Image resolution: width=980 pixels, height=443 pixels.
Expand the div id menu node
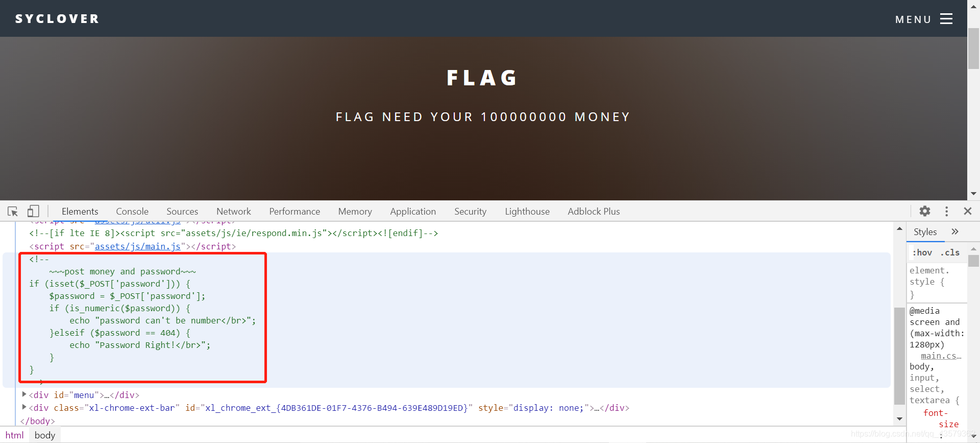(24, 394)
